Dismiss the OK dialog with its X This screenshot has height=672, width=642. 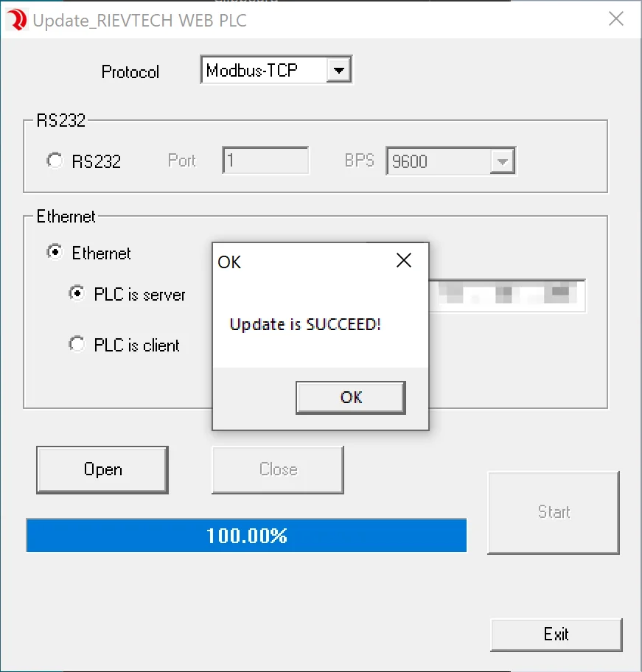[x=404, y=260]
